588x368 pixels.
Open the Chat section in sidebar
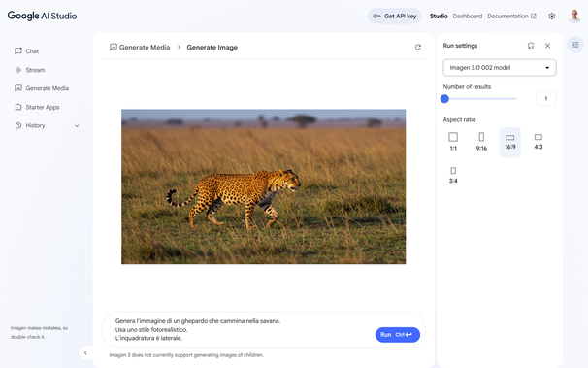(26, 51)
